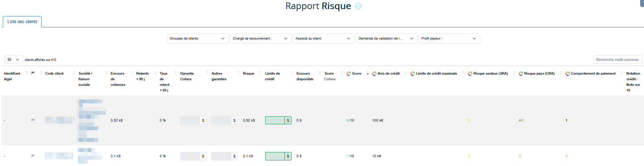Image resolution: width=644 pixels, height=166 pixels.
Task: Click the help icon beside Rapport Risque
Action: pos(358,6)
